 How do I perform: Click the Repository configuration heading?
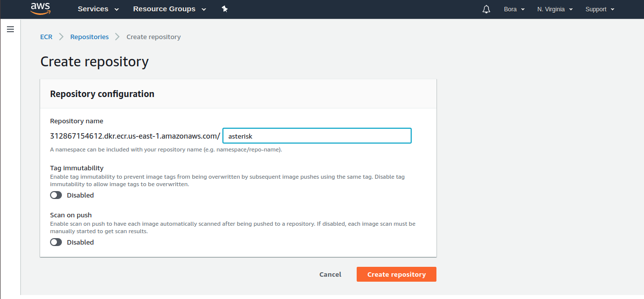(102, 94)
